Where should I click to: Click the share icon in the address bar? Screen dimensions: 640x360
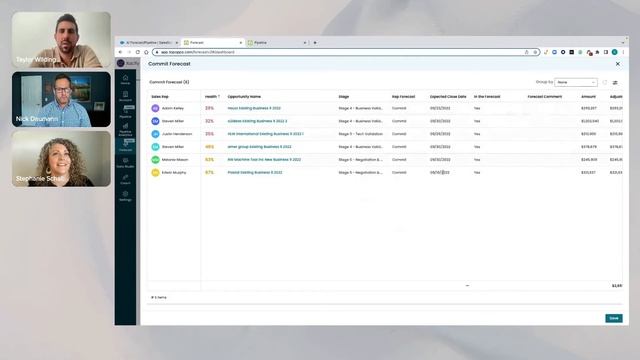pos(527,52)
